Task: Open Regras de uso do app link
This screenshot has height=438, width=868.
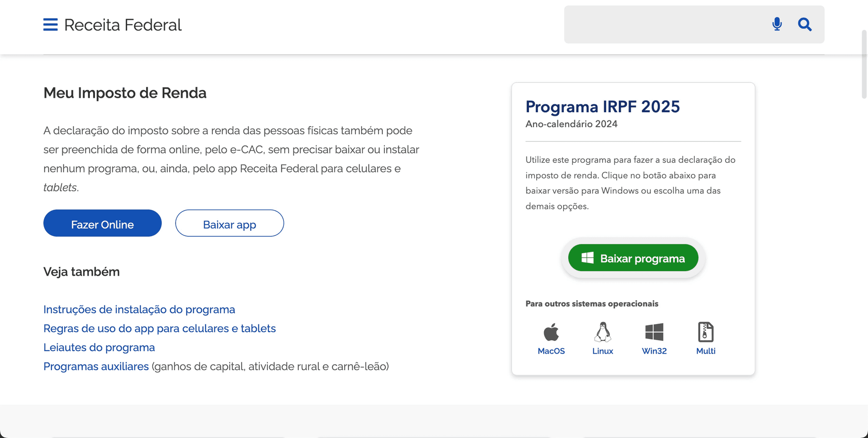Action: pyautogui.click(x=159, y=328)
